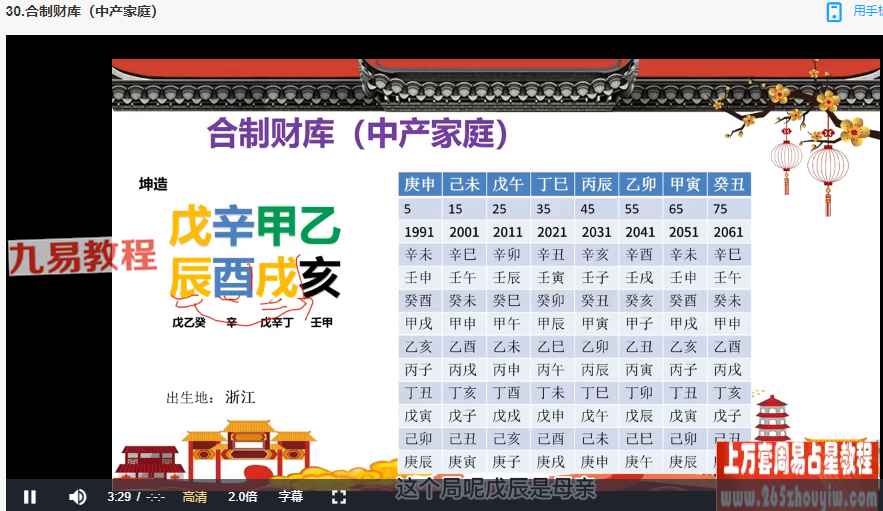
Task: Click the 九易教程 watermark label
Action: (x=83, y=257)
